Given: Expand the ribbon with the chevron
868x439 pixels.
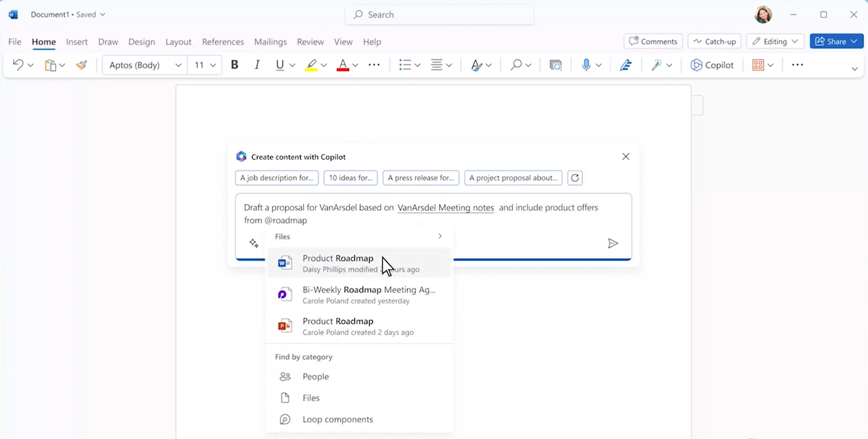Looking at the screenshot, I should pyautogui.click(x=854, y=69).
